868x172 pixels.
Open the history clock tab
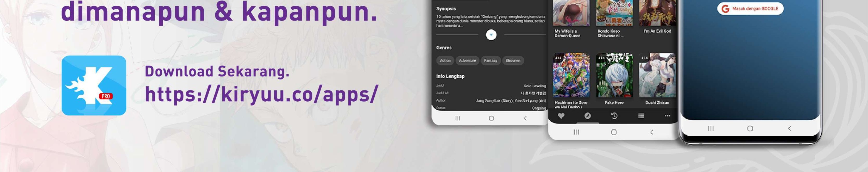pyautogui.click(x=614, y=116)
